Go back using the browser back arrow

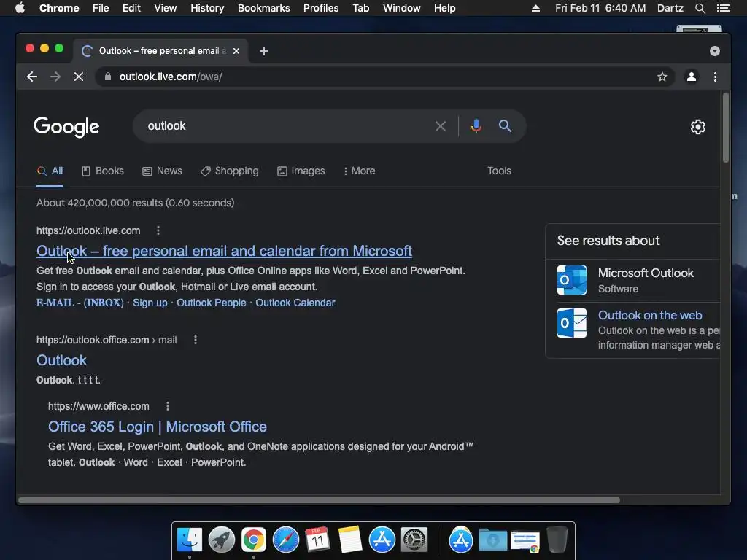pyautogui.click(x=32, y=77)
